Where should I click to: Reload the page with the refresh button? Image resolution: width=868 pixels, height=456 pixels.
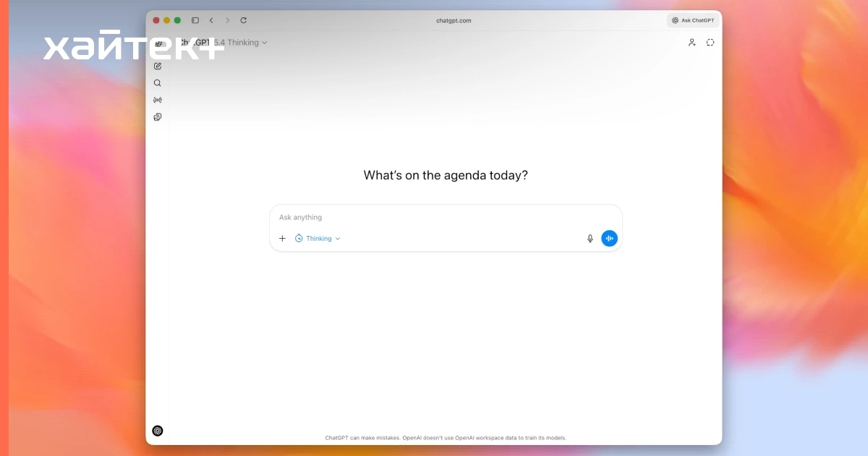243,20
